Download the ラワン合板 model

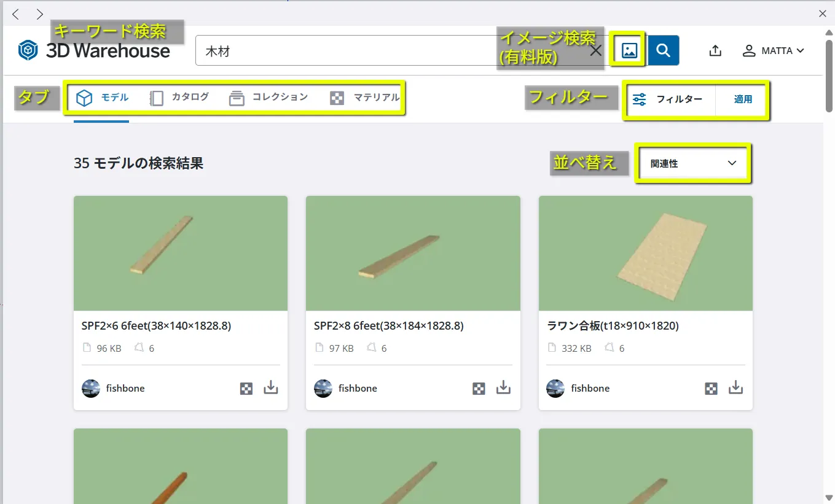click(x=736, y=388)
